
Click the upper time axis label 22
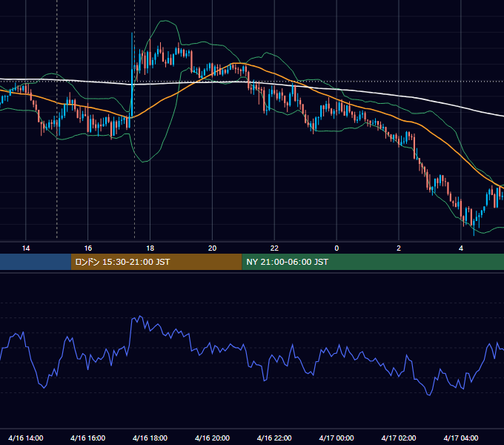pyautogui.click(x=274, y=248)
